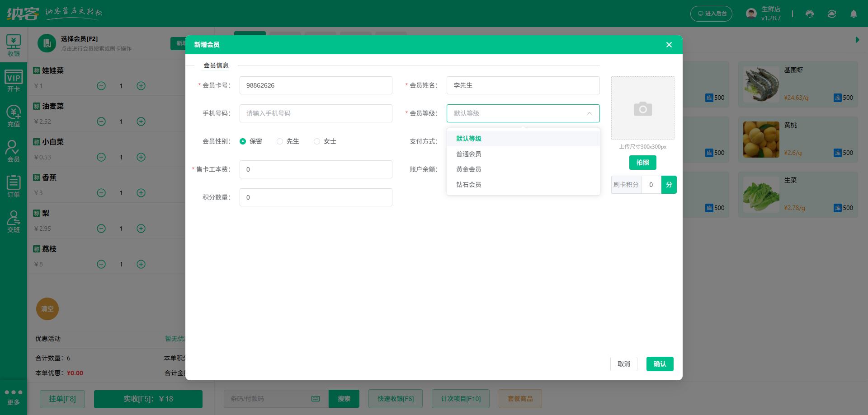Click the 计次项目[F10] button
The width and height of the screenshot is (868, 415).
(x=461, y=399)
